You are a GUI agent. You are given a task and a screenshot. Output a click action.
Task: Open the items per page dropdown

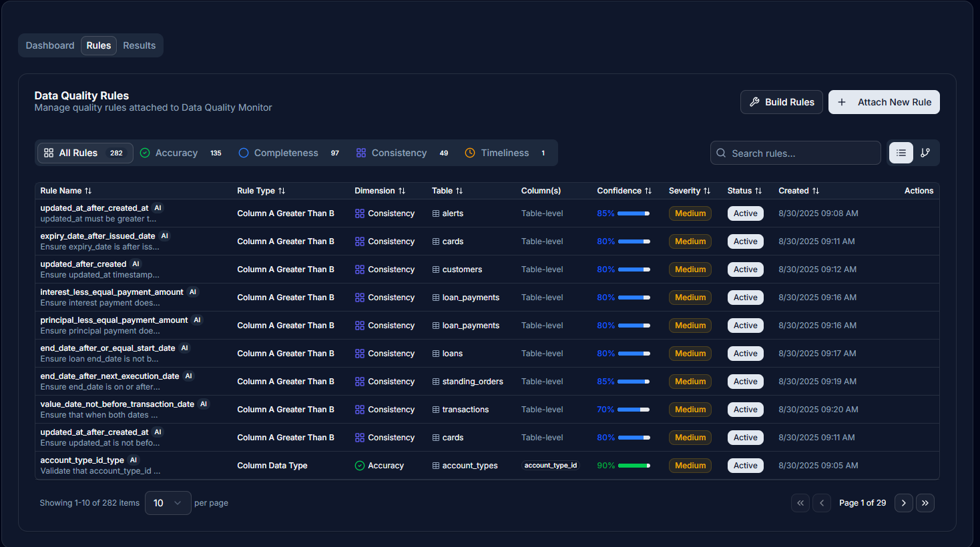pyautogui.click(x=168, y=503)
